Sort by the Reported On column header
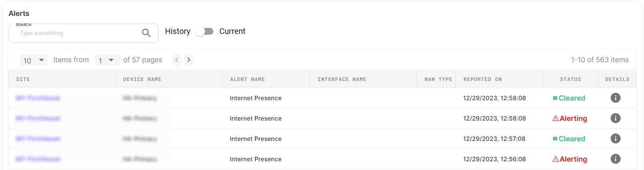The image size is (644, 170). coord(482,79)
